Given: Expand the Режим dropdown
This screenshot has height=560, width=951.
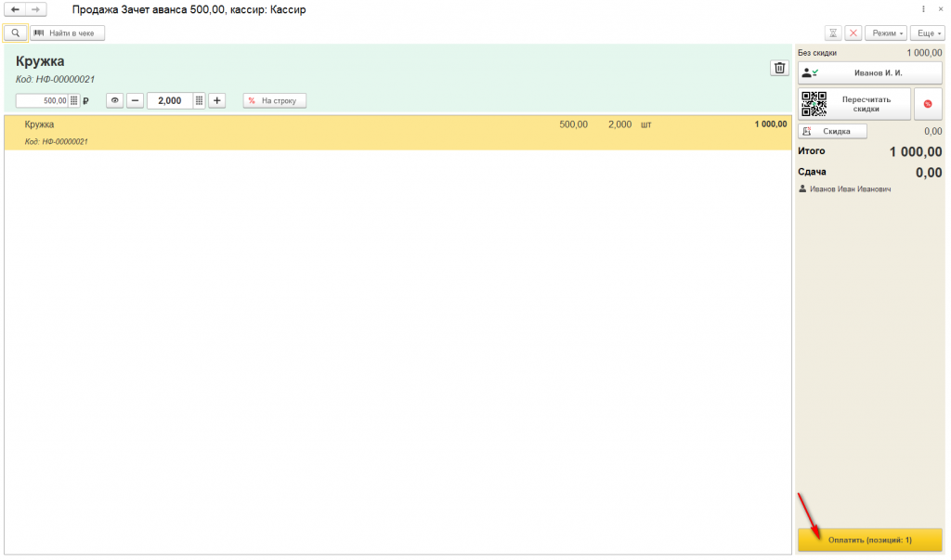Looking at the screenshot, I should (x=885, y=33).
